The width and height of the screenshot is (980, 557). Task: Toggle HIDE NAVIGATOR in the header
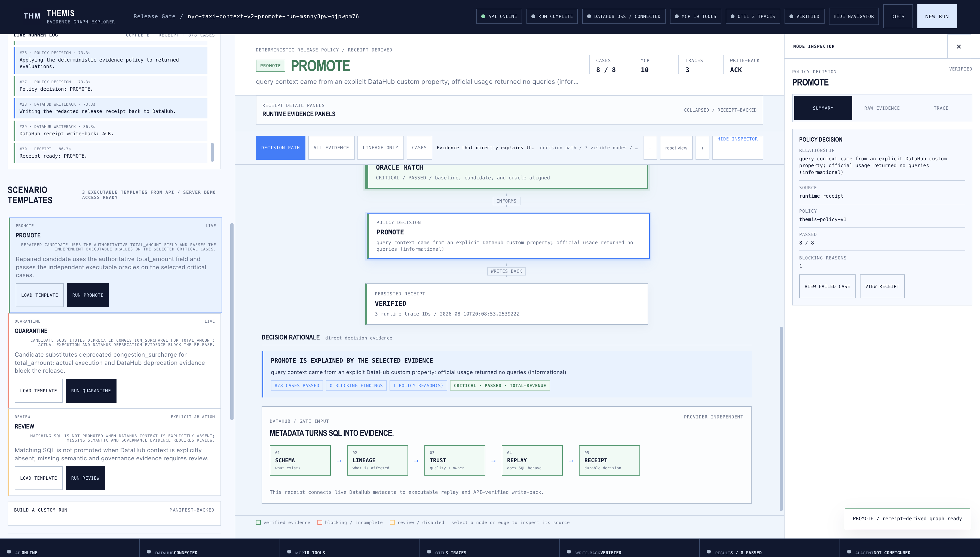(x=853, y=16)
